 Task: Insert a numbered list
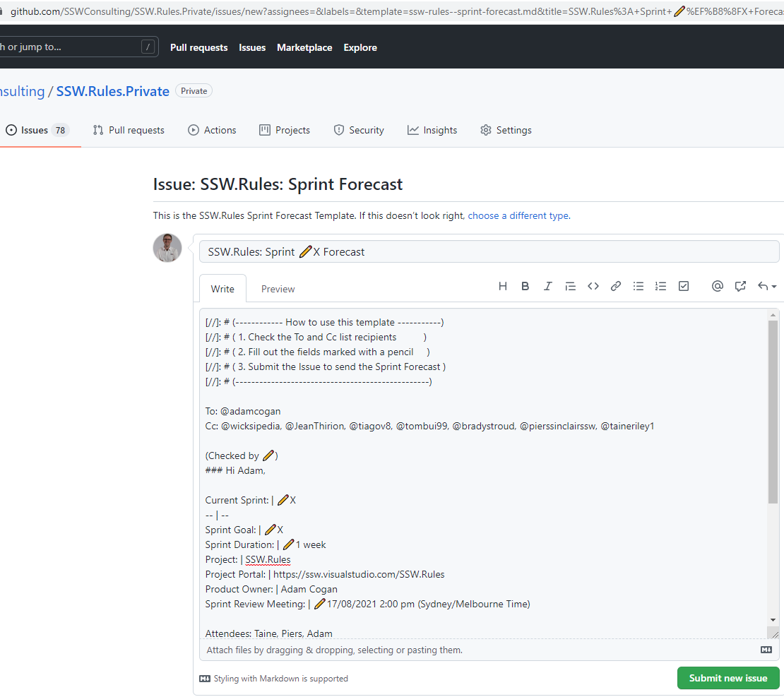pos(660,286)
